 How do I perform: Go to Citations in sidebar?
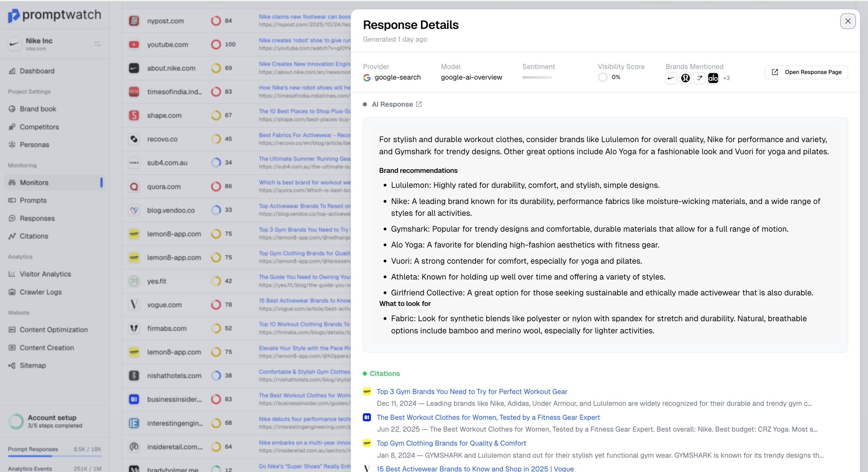(34, 236)
